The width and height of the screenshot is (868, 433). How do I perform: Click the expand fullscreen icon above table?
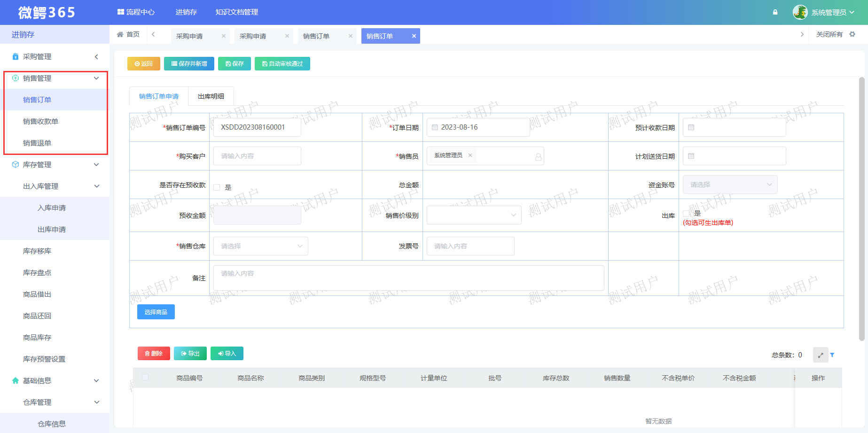coord(821,355)
